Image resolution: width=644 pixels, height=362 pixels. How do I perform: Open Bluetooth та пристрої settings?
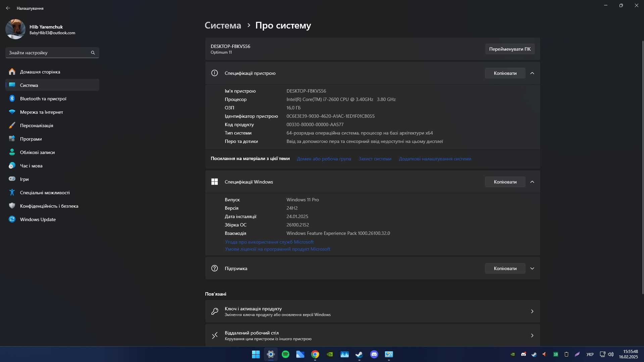pos(52,99)
